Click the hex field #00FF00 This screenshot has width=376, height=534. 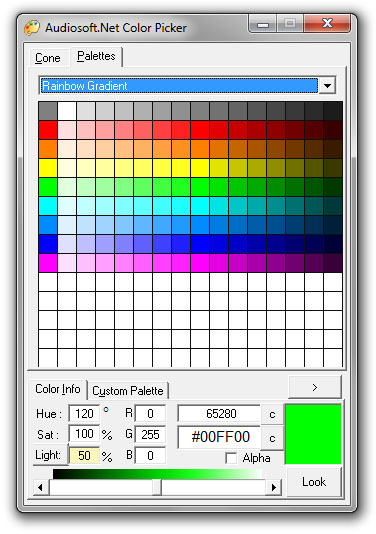[x=220, y=437]
